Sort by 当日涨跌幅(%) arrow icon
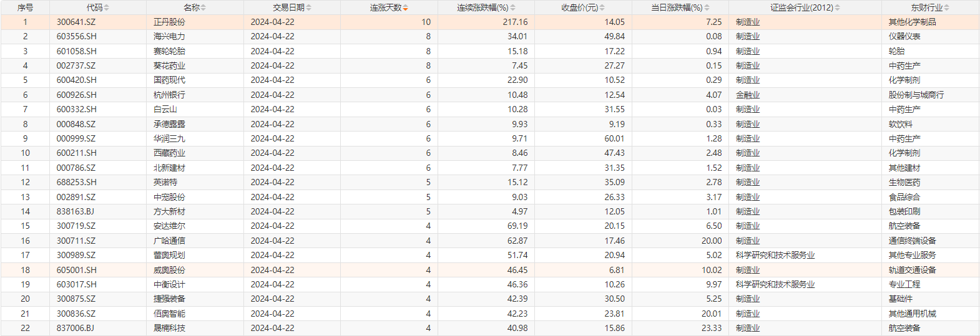The image size is (980, 336). (707, 7)
